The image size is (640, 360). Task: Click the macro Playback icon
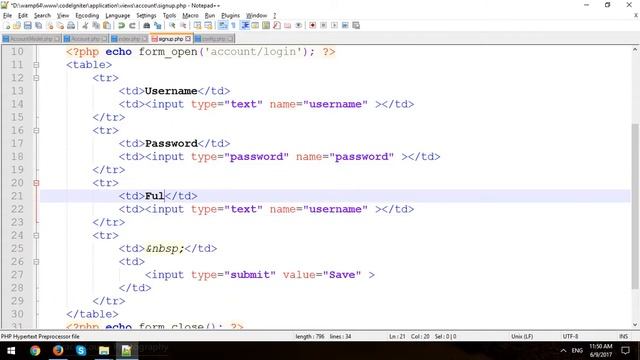tap(334, 25)
